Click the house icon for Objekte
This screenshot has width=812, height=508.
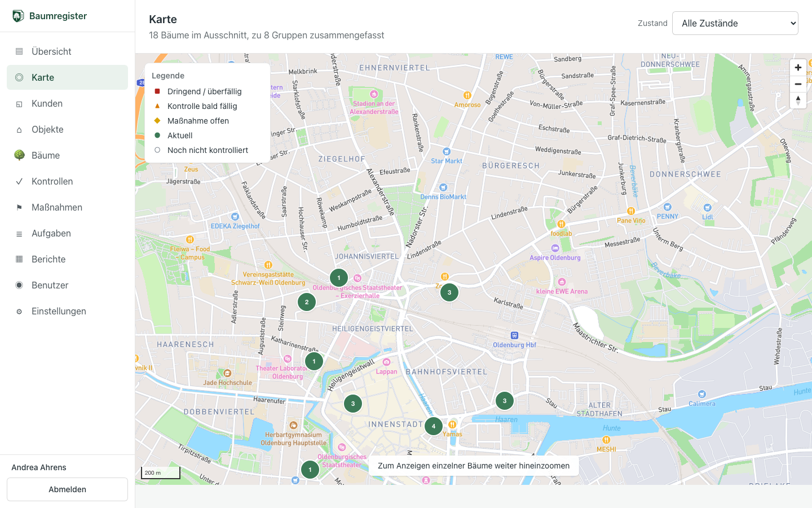pos(19,130)
